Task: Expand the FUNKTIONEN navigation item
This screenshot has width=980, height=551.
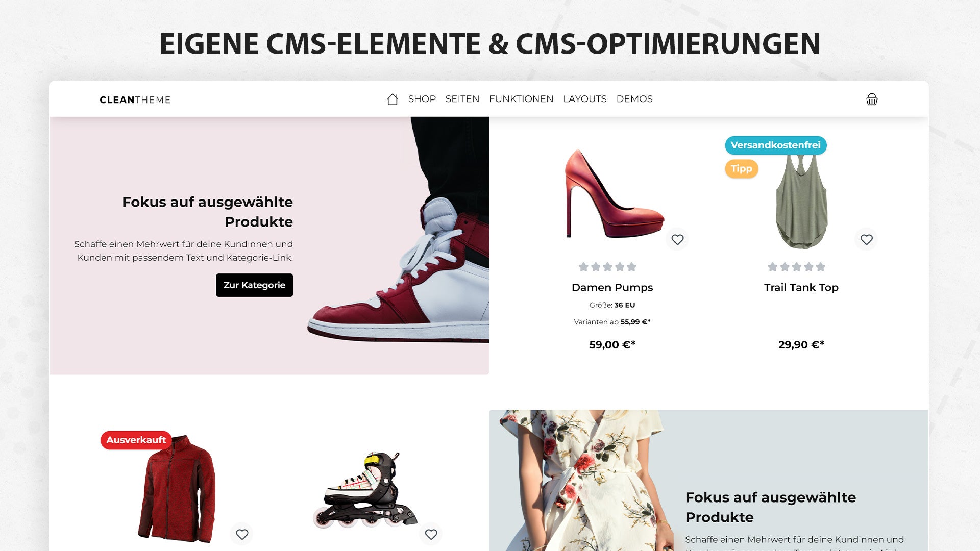Action: tap(521, 99)
